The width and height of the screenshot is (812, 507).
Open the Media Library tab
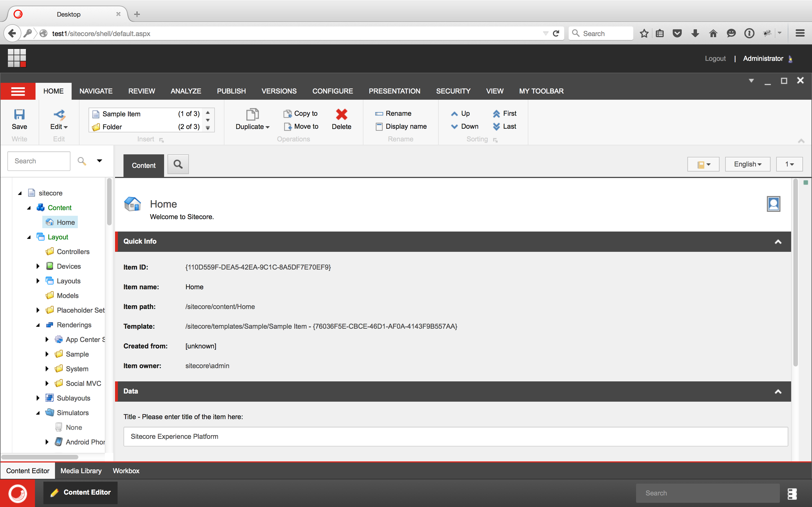pyautogui.click(x=81, y=471)
